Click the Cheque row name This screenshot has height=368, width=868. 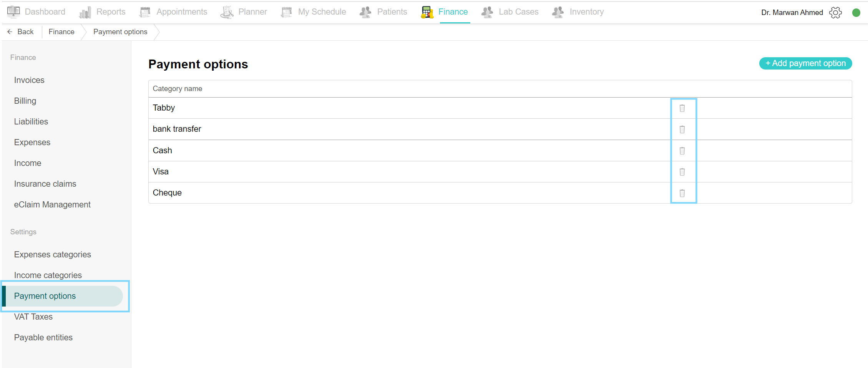tap(167, 193)
